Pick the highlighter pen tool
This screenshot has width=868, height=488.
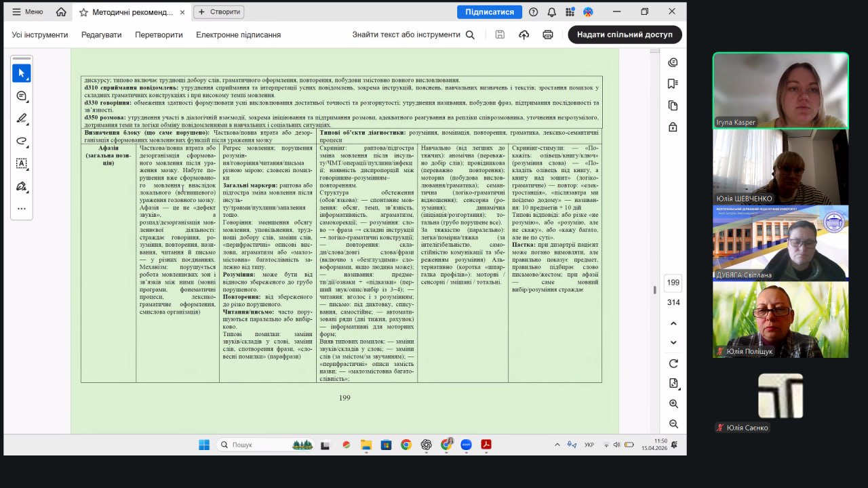tap(21, 119)
